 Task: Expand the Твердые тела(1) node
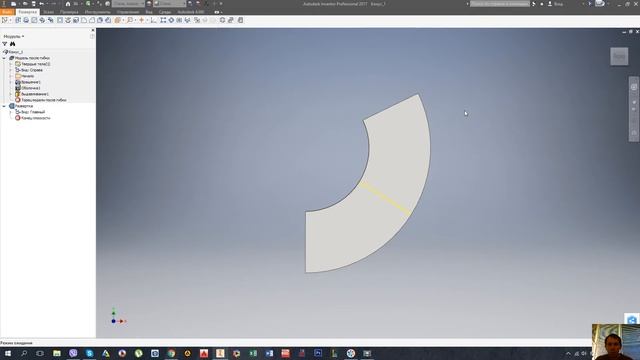pos(11,64)
